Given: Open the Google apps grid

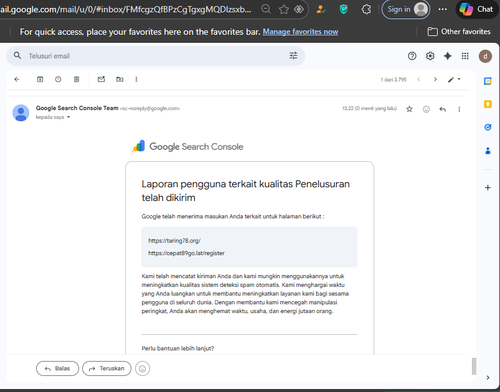Looking at the screenshot, I should (x=465, y=56).
